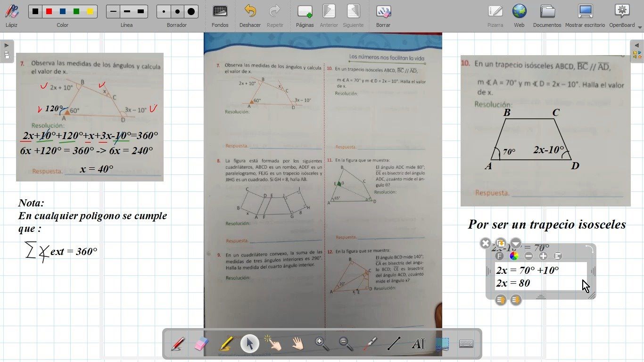The width and height of the screenshot is (644, 362).
Task: Duplicate the selected text box
Action: click(501, 243)
